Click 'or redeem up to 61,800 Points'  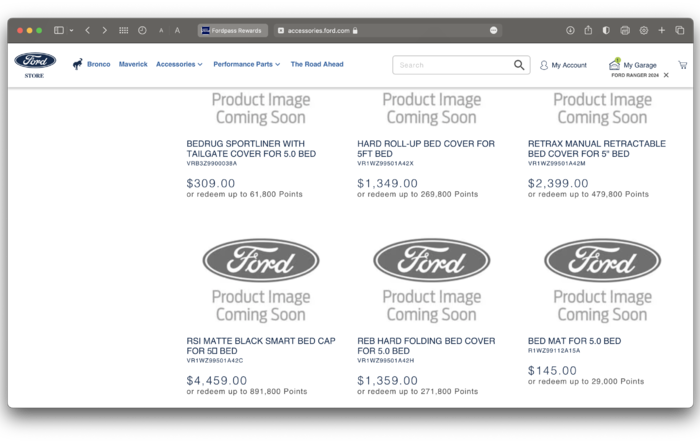[244, 194]
